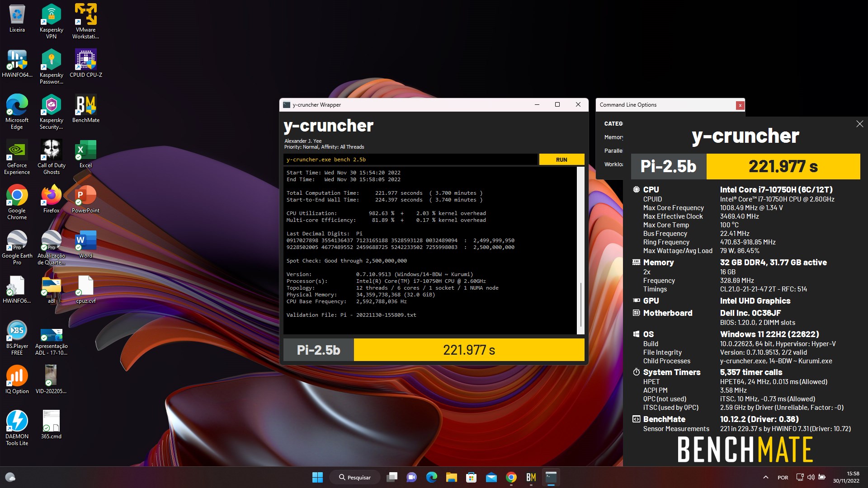The image size is (868, 488).
Task: Open Apresentação ADL desktop file
Action: click(x=51, y=342)
